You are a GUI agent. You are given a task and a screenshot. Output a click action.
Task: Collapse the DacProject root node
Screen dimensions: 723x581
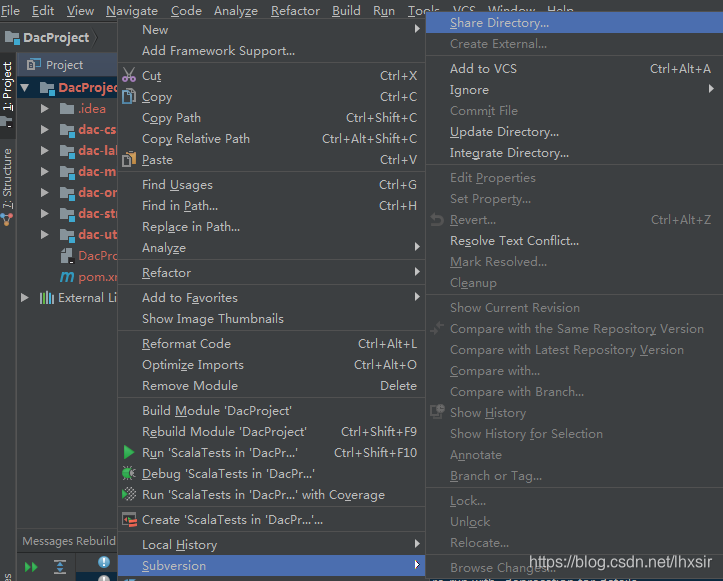coord(24,87)
